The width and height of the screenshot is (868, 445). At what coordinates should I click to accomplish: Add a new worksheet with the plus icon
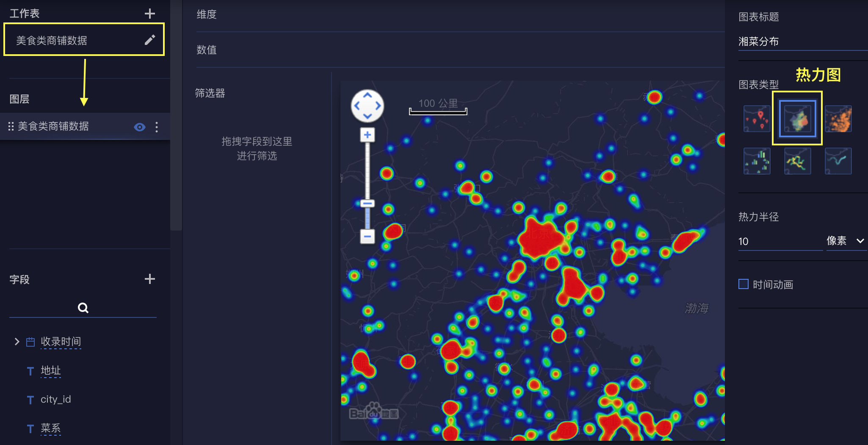tap(149, 14)
